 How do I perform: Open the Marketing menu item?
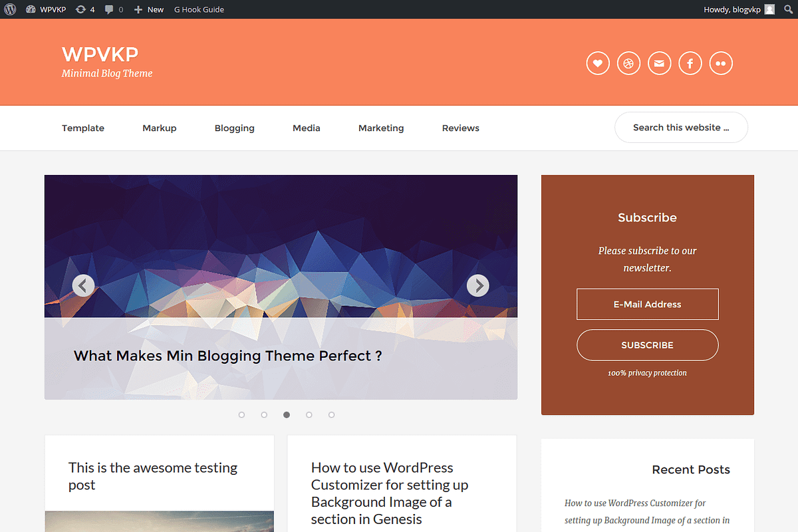coord(381,128)
